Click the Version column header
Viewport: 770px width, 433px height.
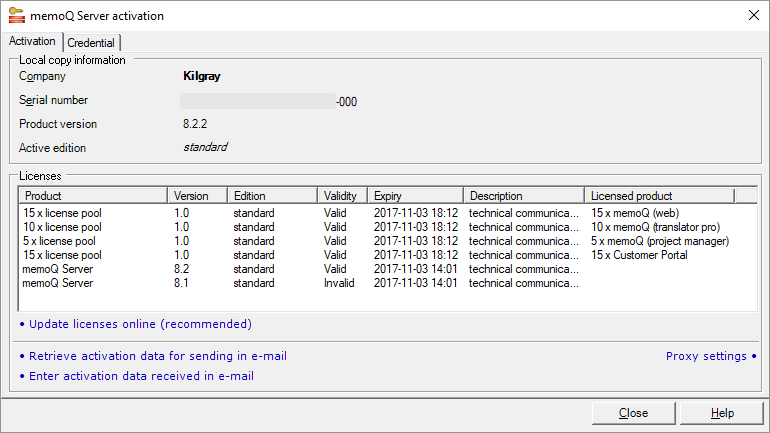(x=197, y=196)
